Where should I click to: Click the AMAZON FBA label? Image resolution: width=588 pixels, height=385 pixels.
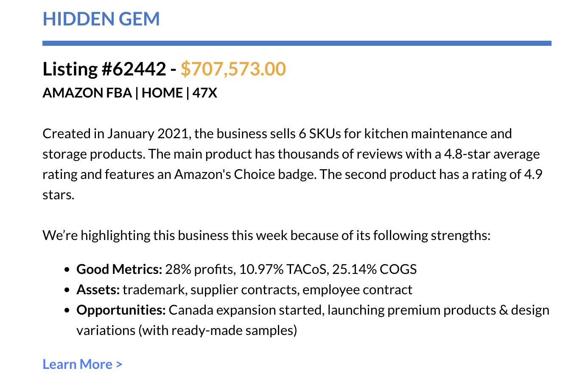pos(87,93)
